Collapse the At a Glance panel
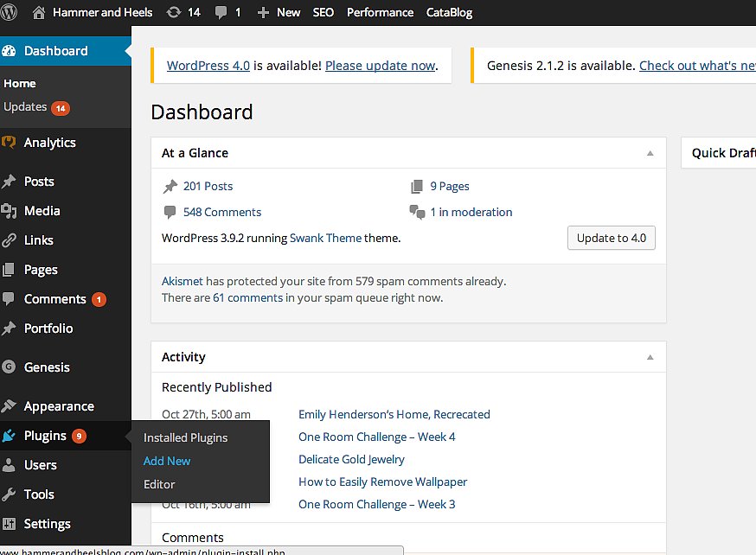The image size is (756, 555). tap(650, 153)
